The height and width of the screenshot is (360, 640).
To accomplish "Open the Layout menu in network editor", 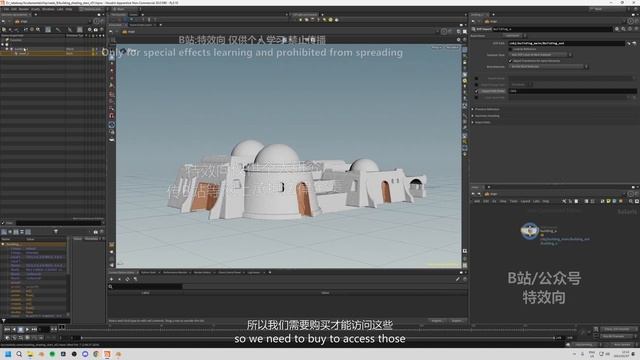I will pos(525,201).
